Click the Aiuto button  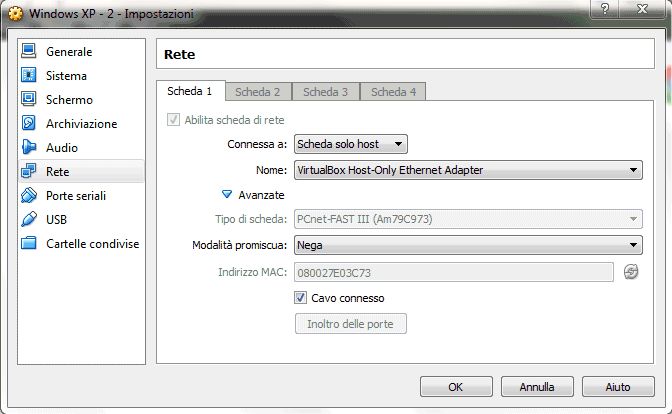click(x=618, y=387)
